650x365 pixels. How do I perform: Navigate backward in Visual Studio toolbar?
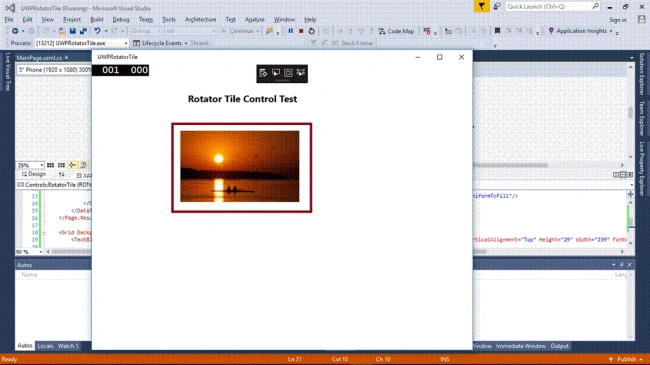[x=15, y=31]
